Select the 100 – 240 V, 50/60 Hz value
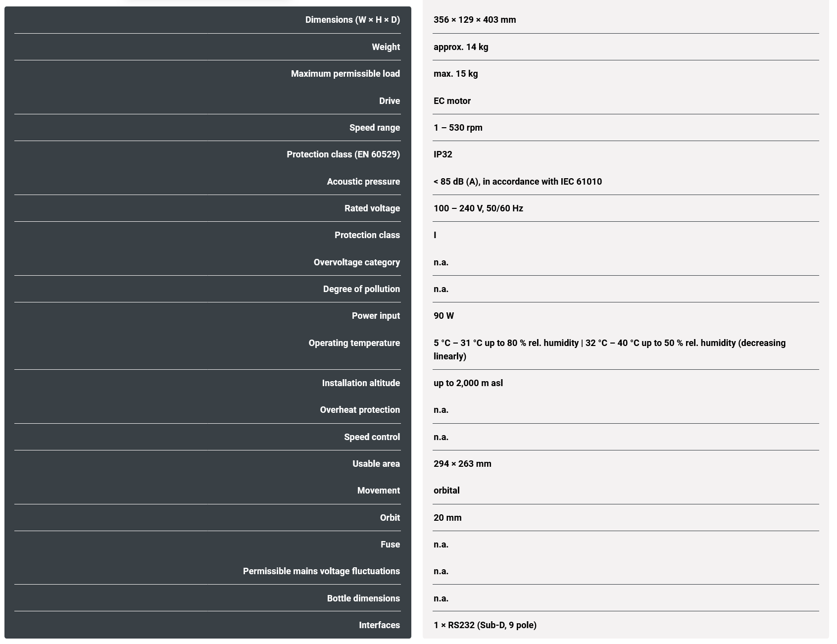The height and width of the screenshot is (644, 837). [x=478, y=208]
